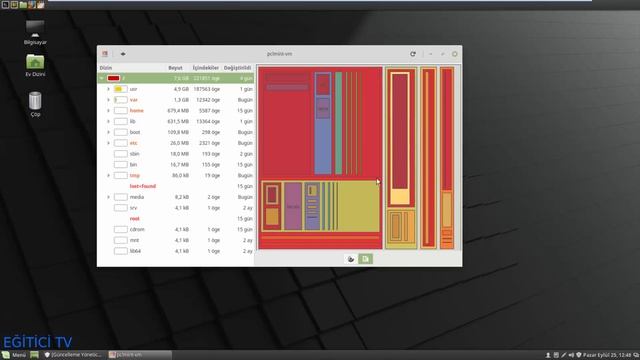
Task: Sort by the Boyut column header
Action: tap(176, 68)
